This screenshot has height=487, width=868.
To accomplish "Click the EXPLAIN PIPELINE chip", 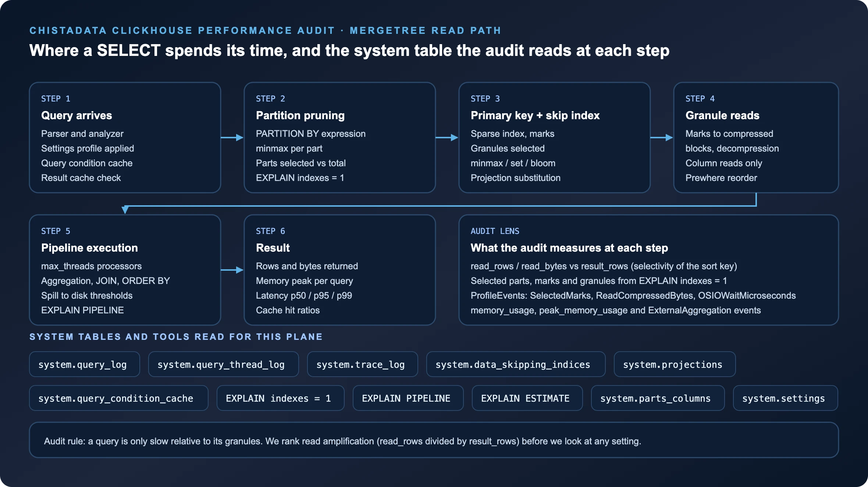I will tap(408, 398).
